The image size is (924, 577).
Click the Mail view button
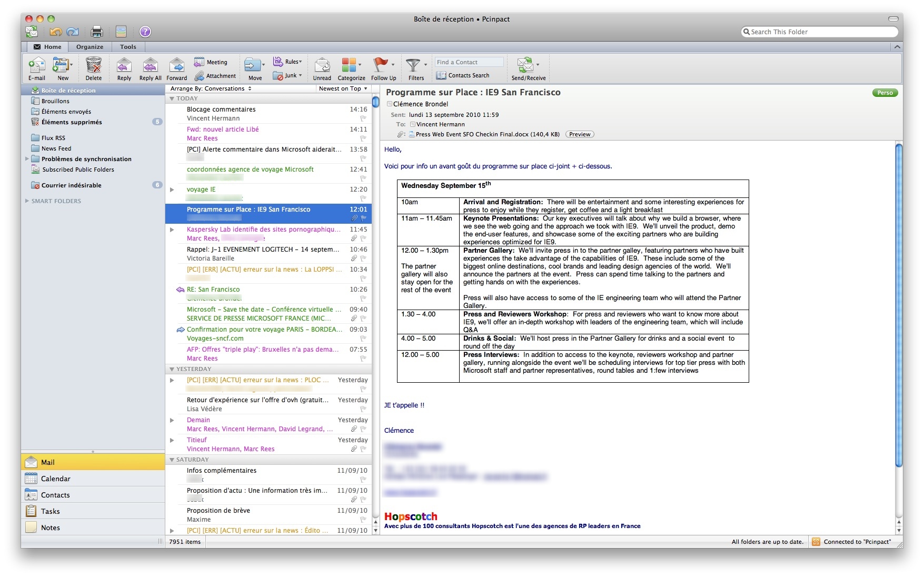pyautogui.click(x=93, y=462)
